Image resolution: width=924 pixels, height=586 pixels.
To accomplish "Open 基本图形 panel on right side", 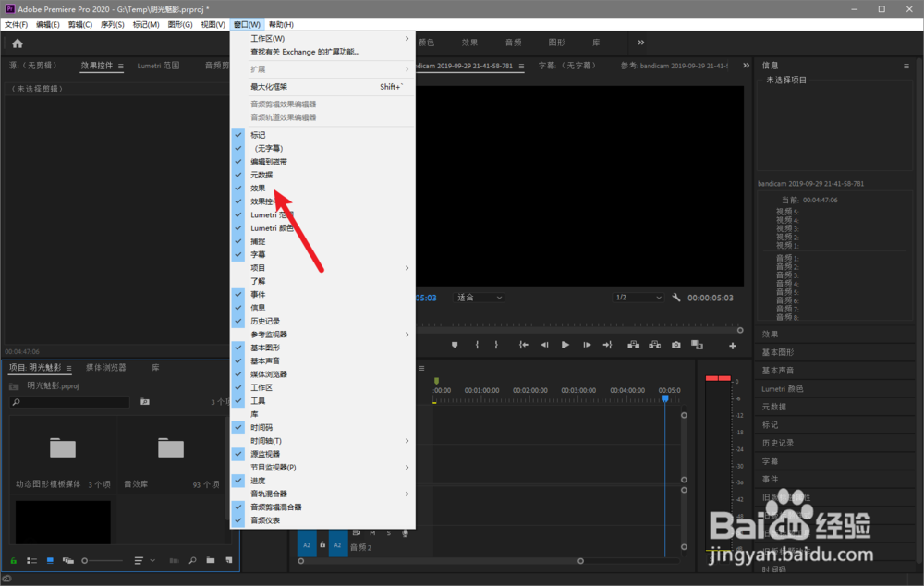I will pos(778,352).
